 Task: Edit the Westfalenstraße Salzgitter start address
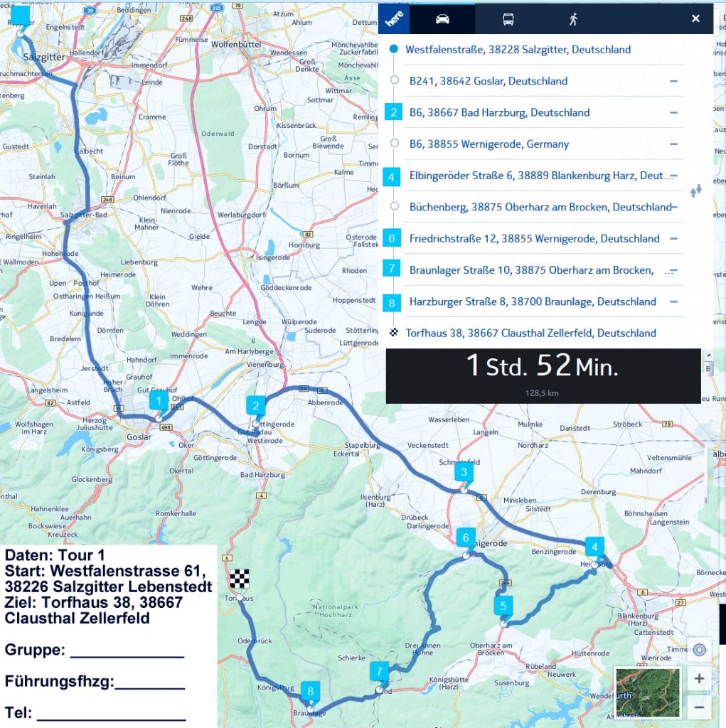(x=518, y=50)
